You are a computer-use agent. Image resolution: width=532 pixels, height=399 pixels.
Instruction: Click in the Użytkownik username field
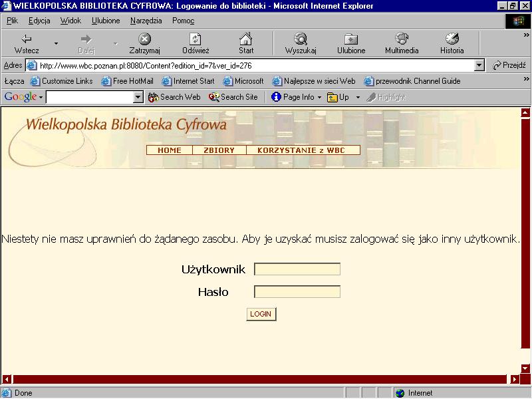point(297,269)
